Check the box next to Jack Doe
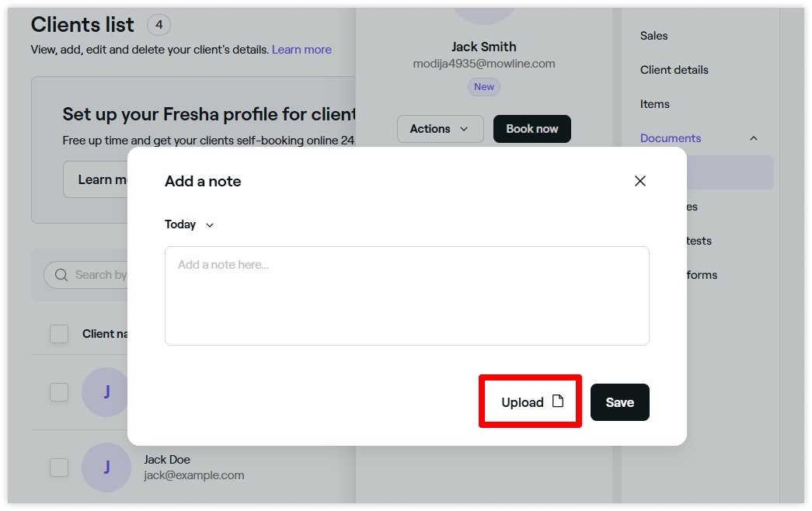 pos(59,468)
